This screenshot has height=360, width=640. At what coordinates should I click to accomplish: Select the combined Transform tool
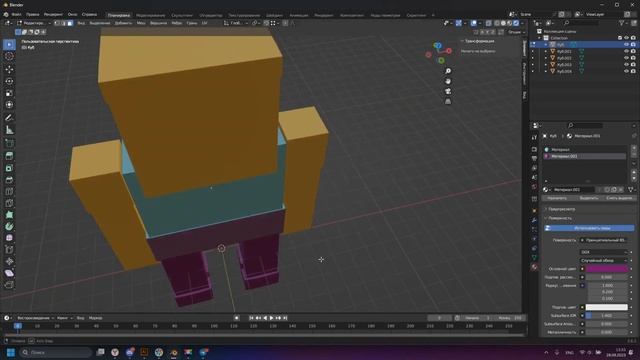(x=9, y=104)
